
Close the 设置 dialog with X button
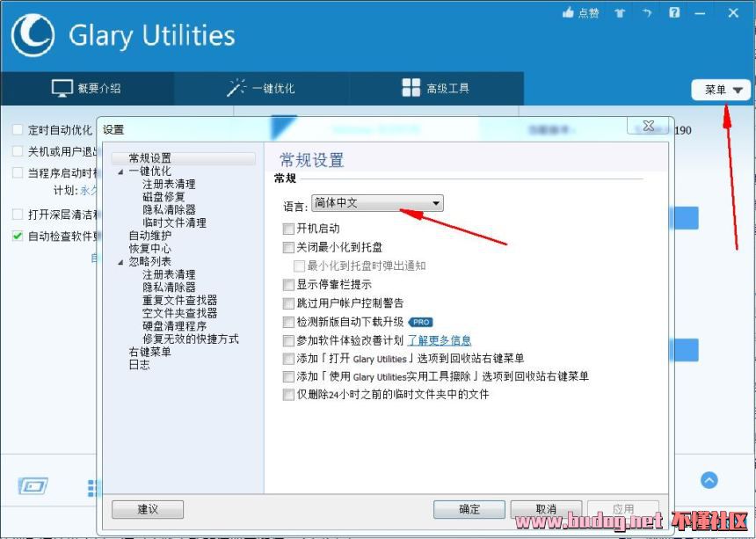(x=649, y=126)
